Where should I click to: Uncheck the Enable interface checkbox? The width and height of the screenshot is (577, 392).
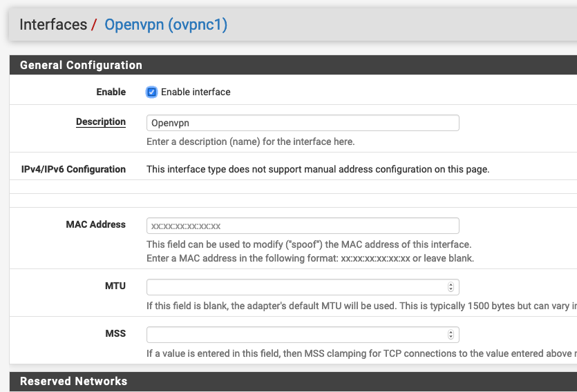coord(151,92)
